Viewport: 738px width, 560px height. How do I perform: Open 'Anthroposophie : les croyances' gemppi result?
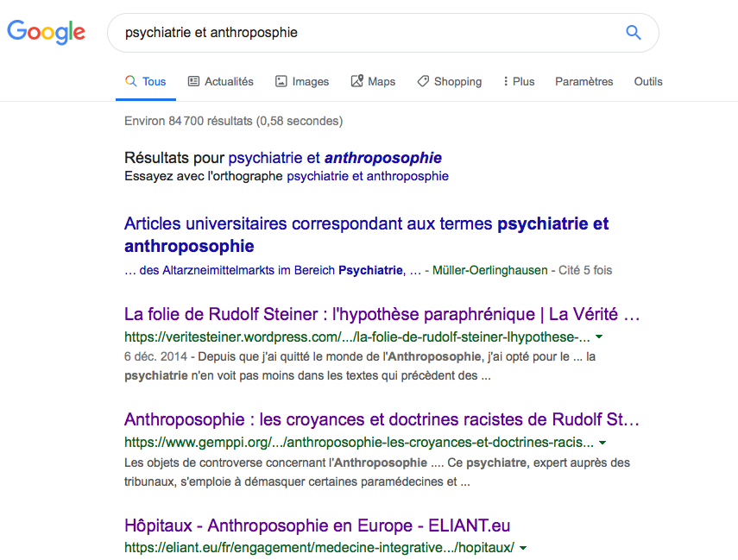click(382, 419)
